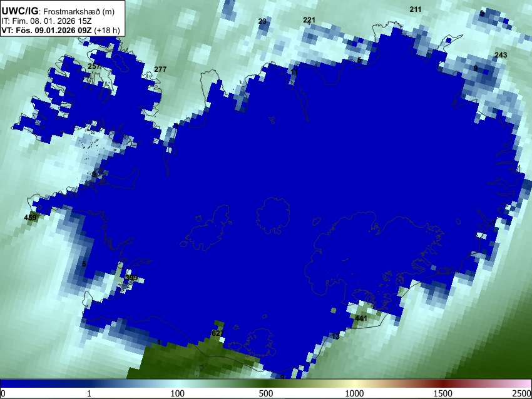Image resolution: width=532 pixels, height=399 pixels.
Task: Click the map value "221"
Action: (x=309, y=20)
